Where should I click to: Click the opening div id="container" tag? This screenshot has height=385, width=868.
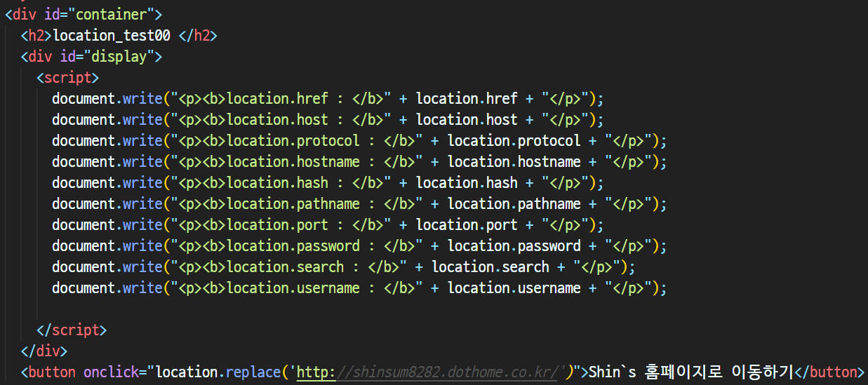coord(84,14)
